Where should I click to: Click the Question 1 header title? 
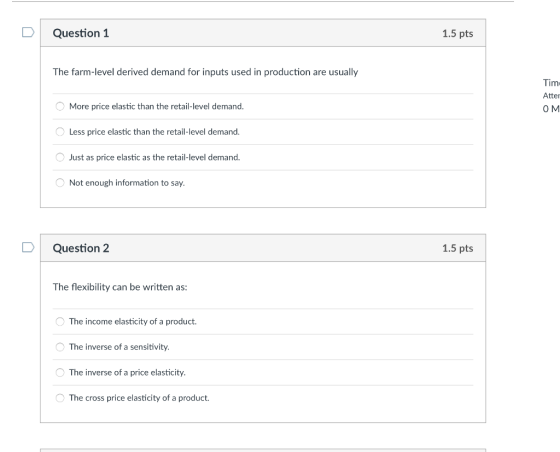[81, 33]
